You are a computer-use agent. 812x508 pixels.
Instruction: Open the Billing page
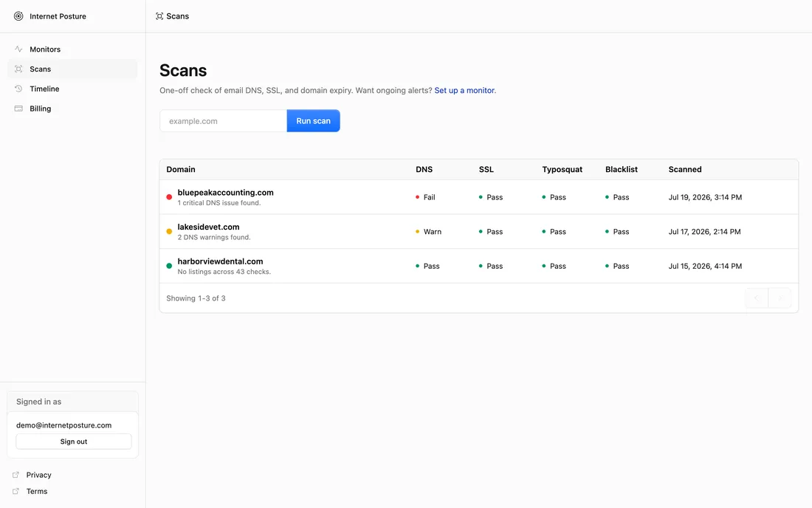[72, 109]
